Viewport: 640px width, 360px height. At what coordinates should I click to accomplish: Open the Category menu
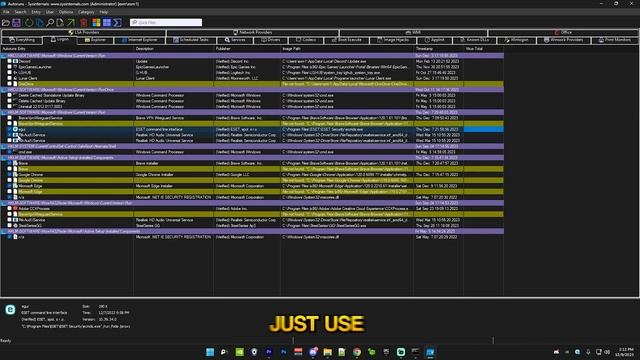click(x=86, y=12)
